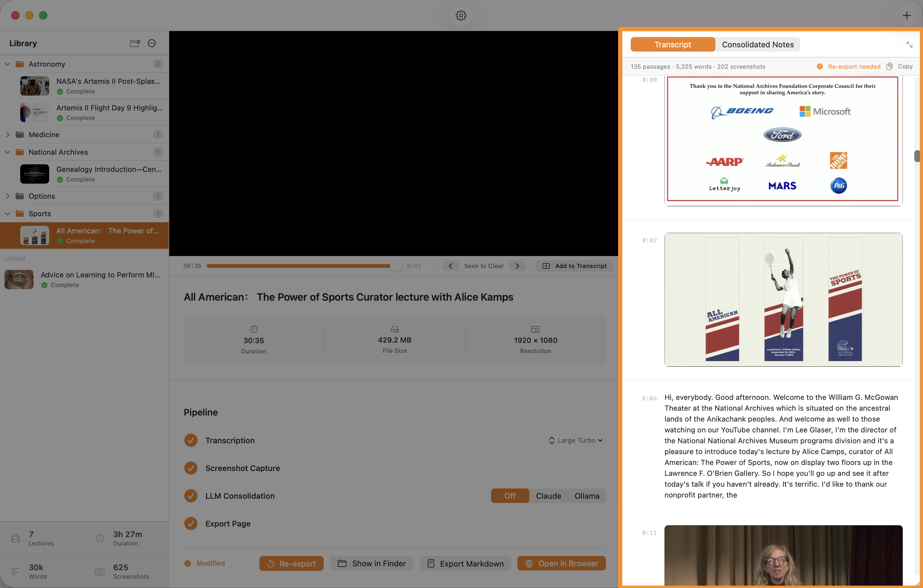Viewport: 923px width, 588px height.
Task: Click the video playback scrubber knob
Action: (395, 266)
